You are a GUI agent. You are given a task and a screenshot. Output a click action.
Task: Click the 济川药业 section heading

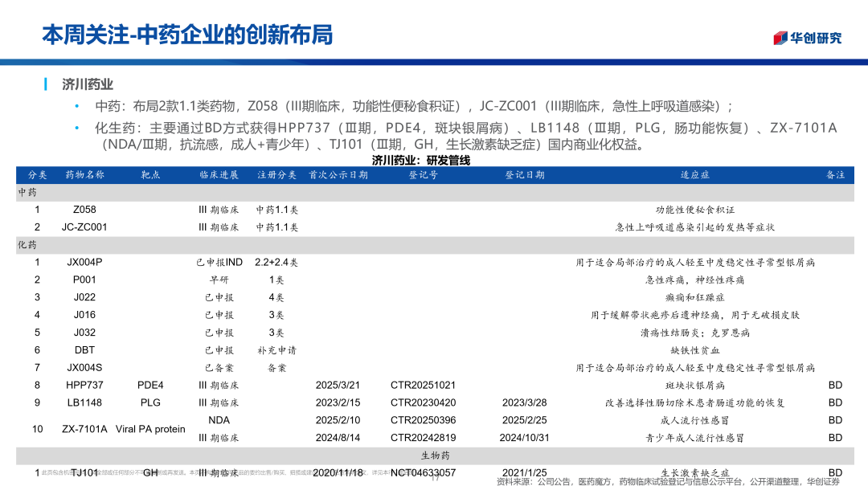[88, 84]
